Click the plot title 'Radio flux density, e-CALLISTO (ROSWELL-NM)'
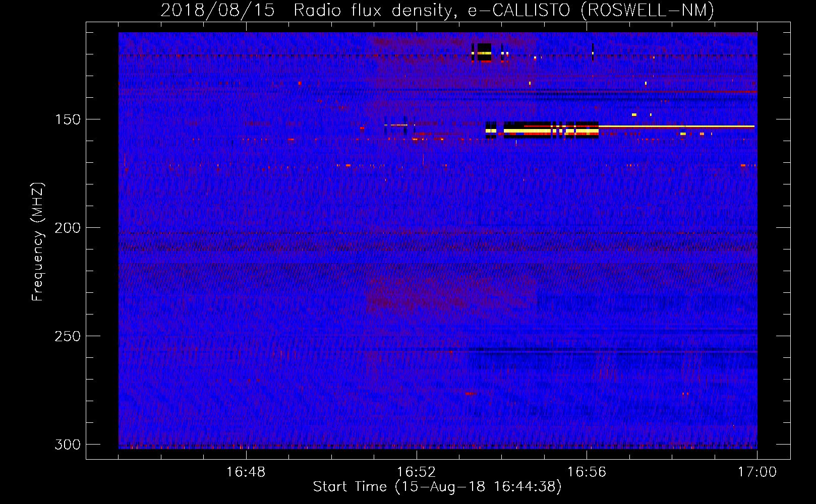This screenshot has height=504, width=816. click(x=504, y=10)
